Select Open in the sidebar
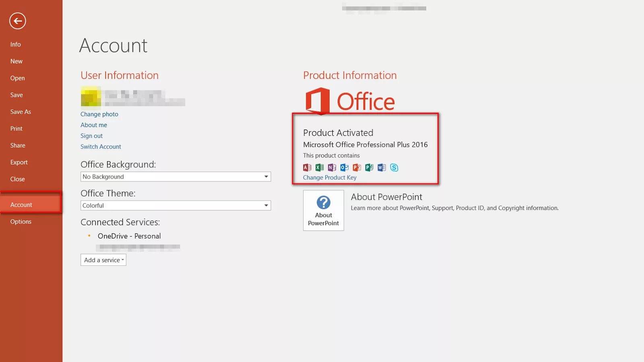This screenshot has width=644, height=362. tap(18, 78)
